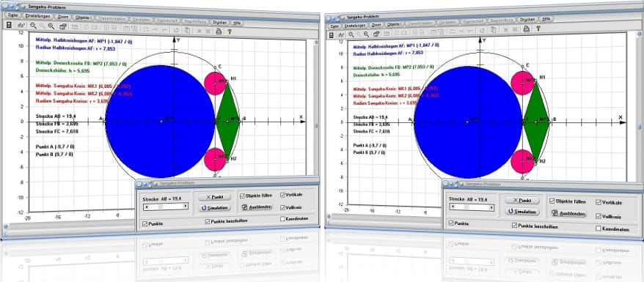Viewport: 644px width, 282px height.
Task: Click the Ausblenden button in right panel
Action: point(569,214)
